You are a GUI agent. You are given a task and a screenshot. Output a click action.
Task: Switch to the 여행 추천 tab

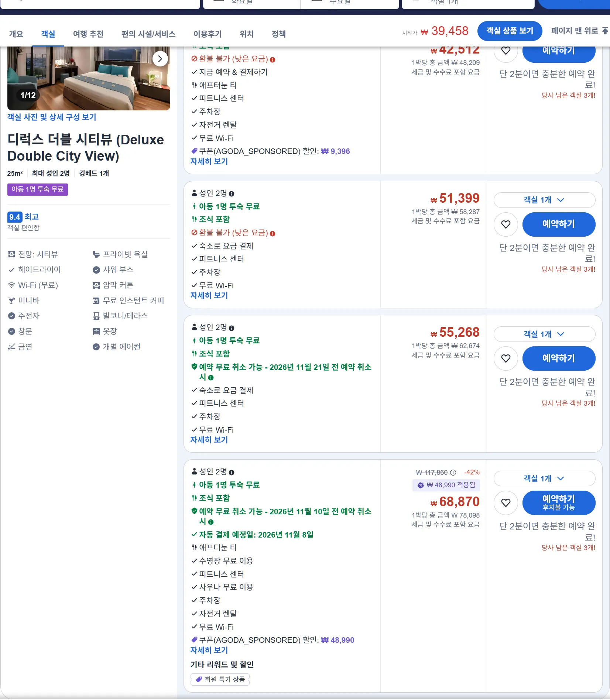click(x=88, y=34)
